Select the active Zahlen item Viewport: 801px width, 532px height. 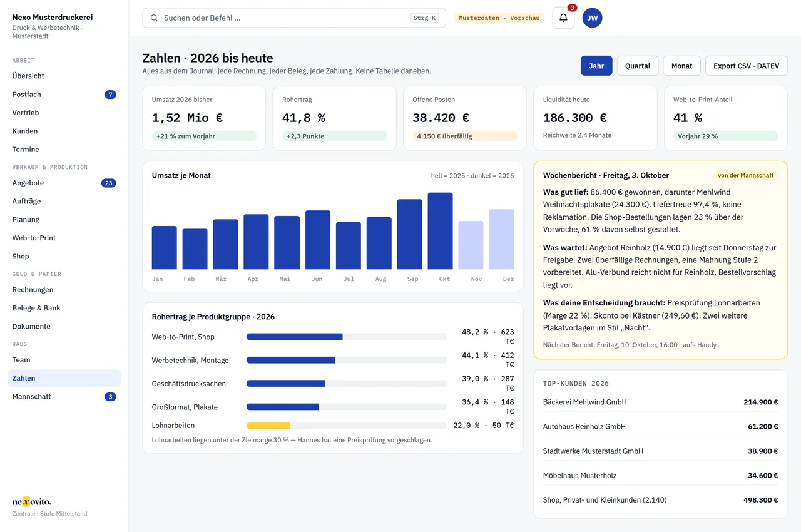pyautogui.click(x=64, y=378)
